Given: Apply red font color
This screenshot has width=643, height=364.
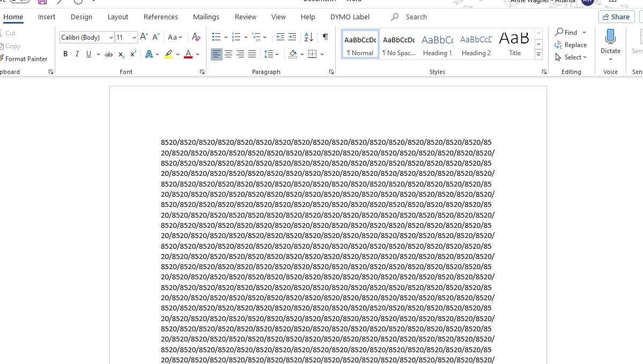Looking at the screenshot, I should 188,54.
